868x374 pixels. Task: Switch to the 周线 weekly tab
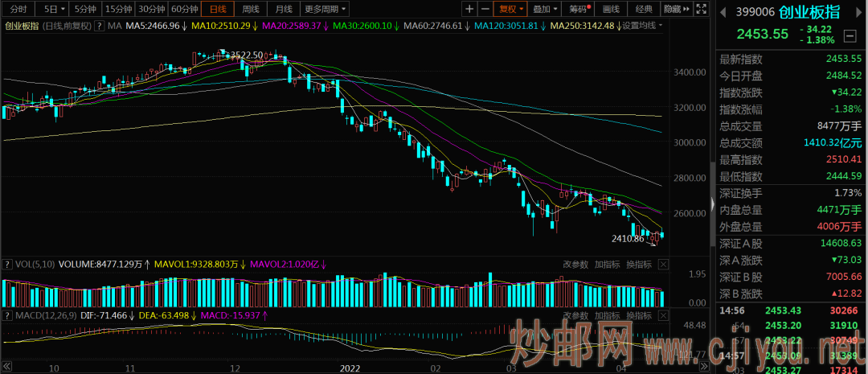pos(251,10)
